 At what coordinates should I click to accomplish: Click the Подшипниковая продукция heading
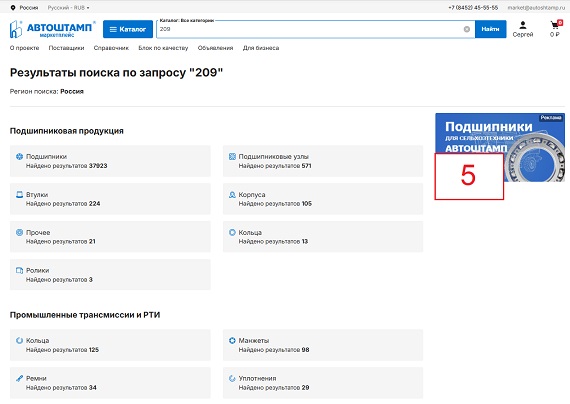pos(67,131)
